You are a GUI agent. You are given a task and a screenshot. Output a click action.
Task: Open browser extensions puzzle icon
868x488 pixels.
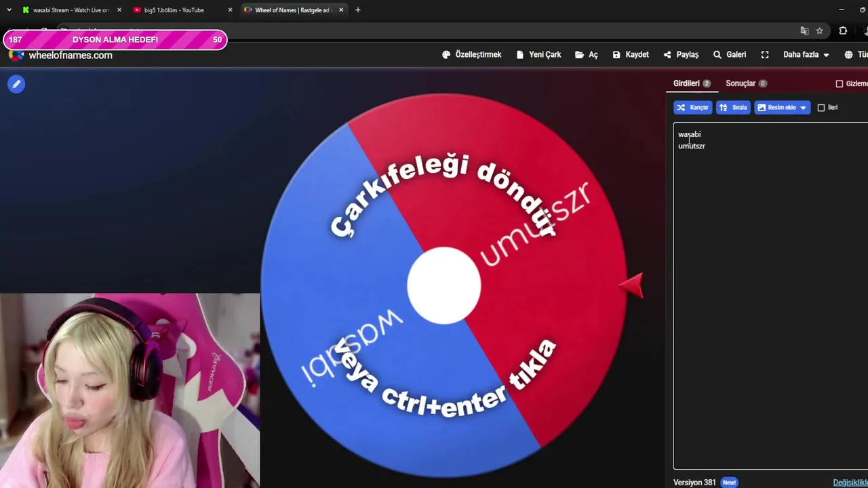843,31
